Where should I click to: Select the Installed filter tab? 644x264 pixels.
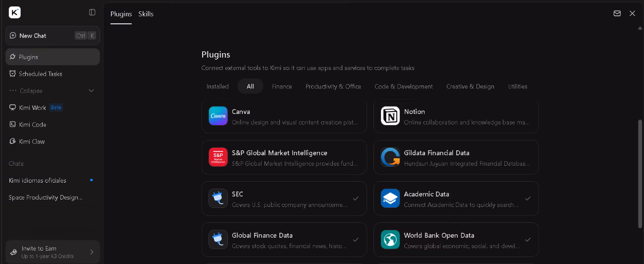click(217, 86)
